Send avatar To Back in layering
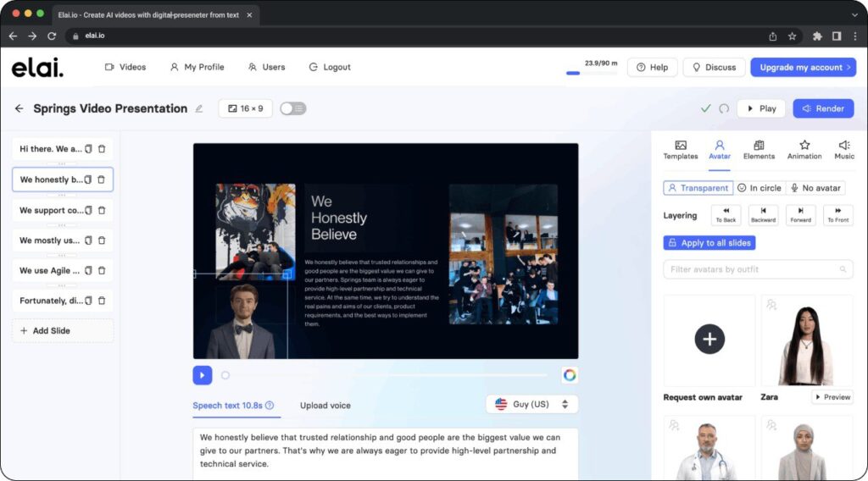Screen dimensions: 868x481 [726, 215]
